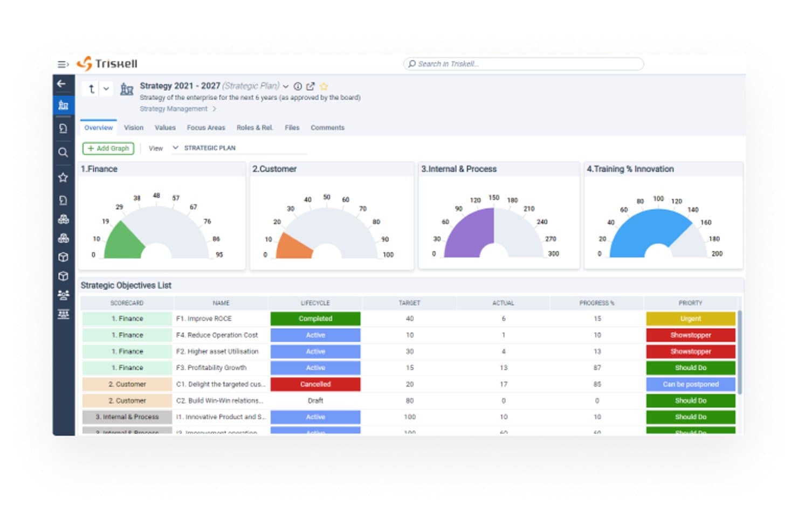This screenshot has width=798, height=532.
Task: Click the table vertical scrollbar
Action: point(740,351)
